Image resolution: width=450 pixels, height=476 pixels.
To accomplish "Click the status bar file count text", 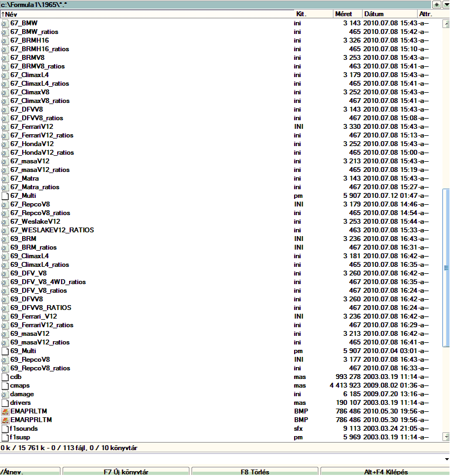I will 69,448.
